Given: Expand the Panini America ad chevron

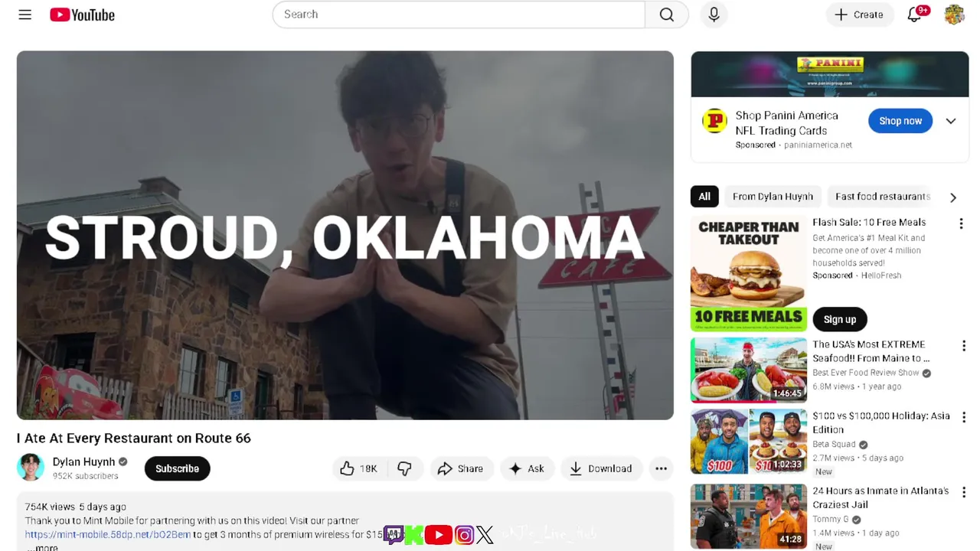Looking at the screenshot, I should click(951, 121).
